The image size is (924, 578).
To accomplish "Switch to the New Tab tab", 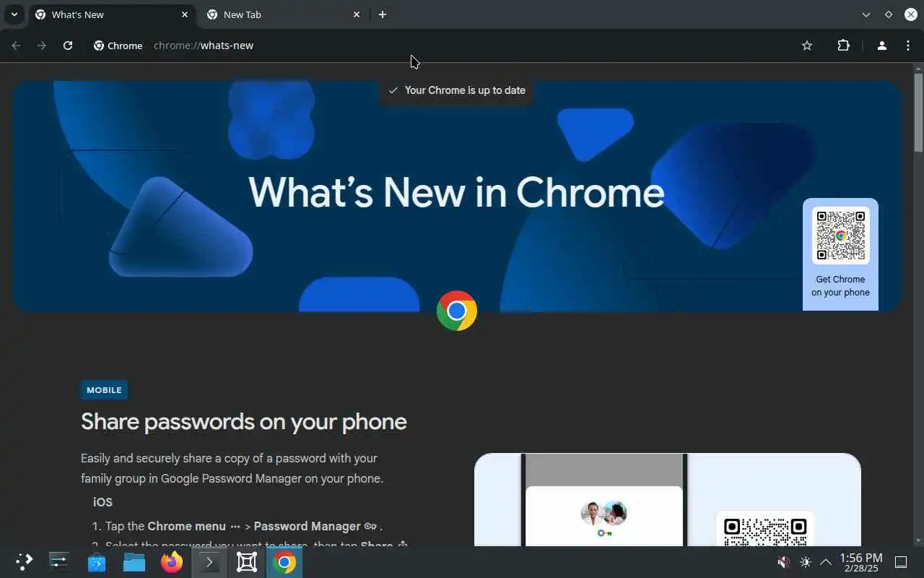I will point(284,14).
